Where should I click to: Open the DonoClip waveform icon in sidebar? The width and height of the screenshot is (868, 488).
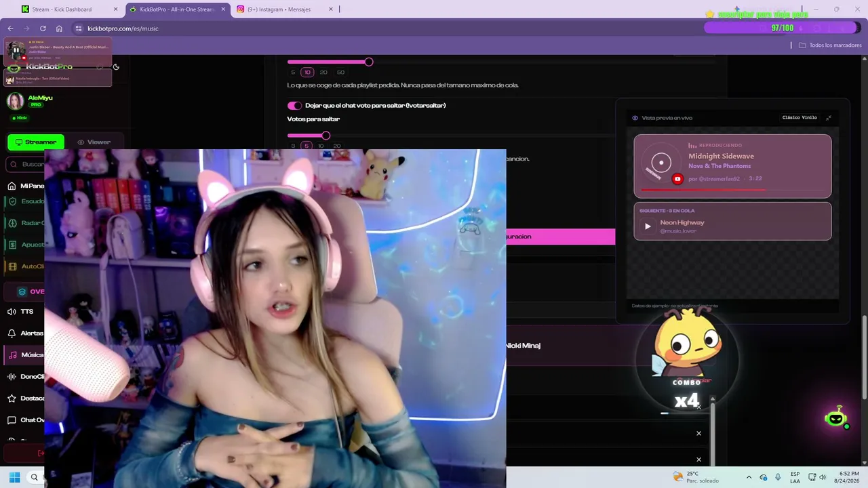12,377
